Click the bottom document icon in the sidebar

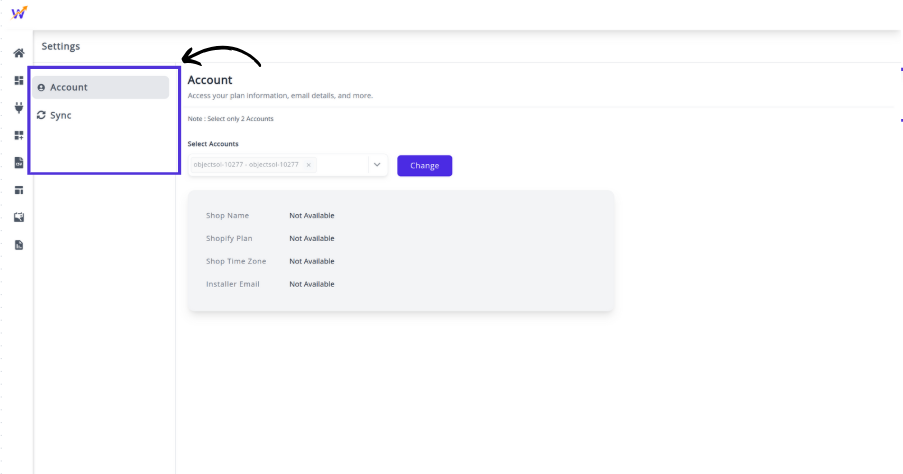tap(18, 244)
